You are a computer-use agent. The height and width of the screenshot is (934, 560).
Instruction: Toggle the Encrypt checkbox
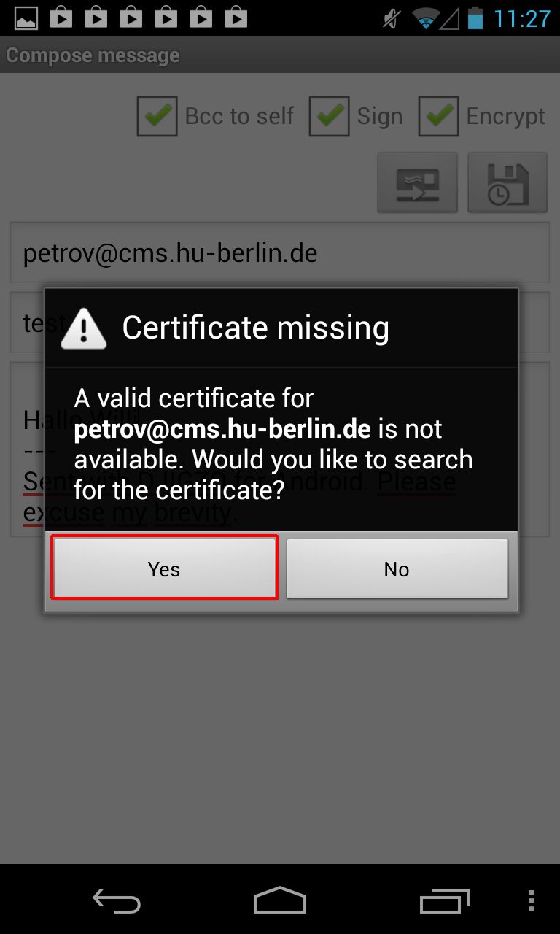[438, 116]
